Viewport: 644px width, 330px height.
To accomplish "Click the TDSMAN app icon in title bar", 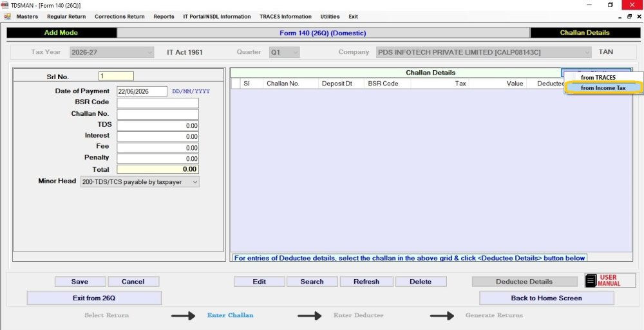I will (x=5, y=5).
